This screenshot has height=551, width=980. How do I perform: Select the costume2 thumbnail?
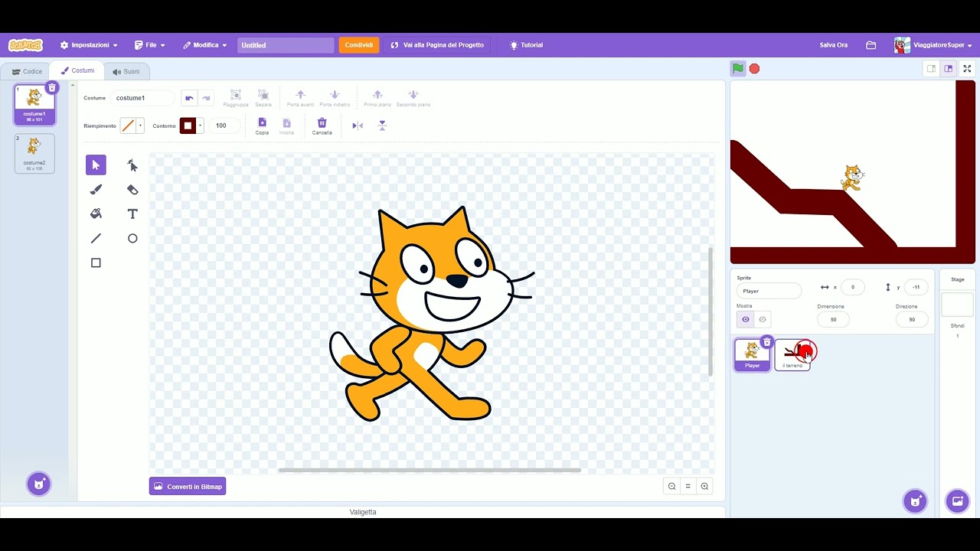(x=34, y=153)
